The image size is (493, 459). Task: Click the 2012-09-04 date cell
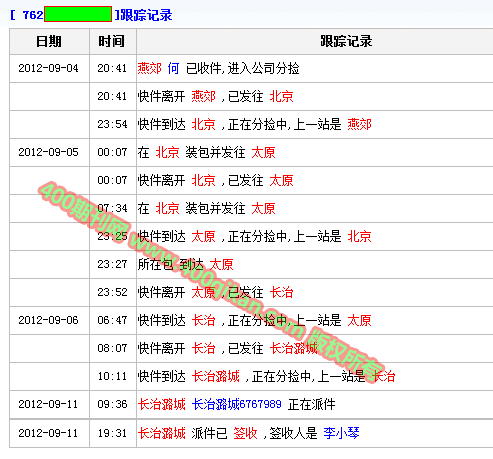point(48,68)
